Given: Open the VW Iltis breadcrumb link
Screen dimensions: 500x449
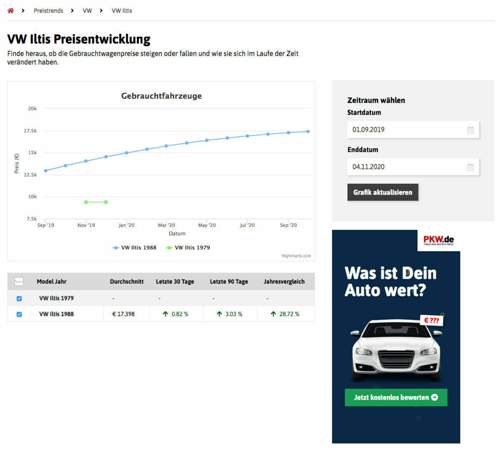Looking at the screenshot, I should (x=122, y=11).
